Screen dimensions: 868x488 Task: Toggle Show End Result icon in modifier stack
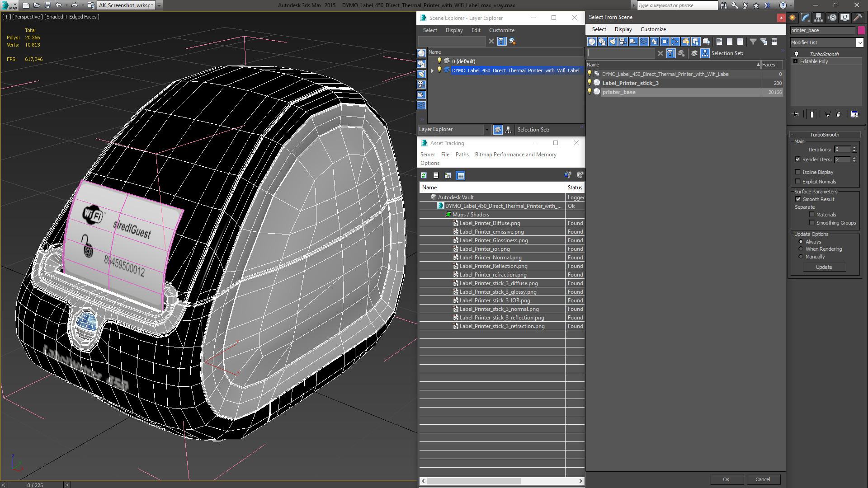pos(812,114)
